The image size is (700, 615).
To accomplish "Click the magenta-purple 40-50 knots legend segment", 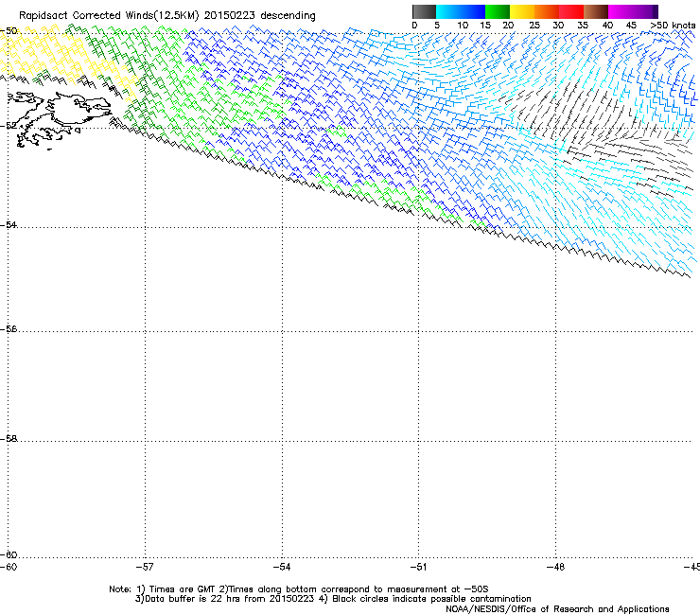I will point(633,11).
